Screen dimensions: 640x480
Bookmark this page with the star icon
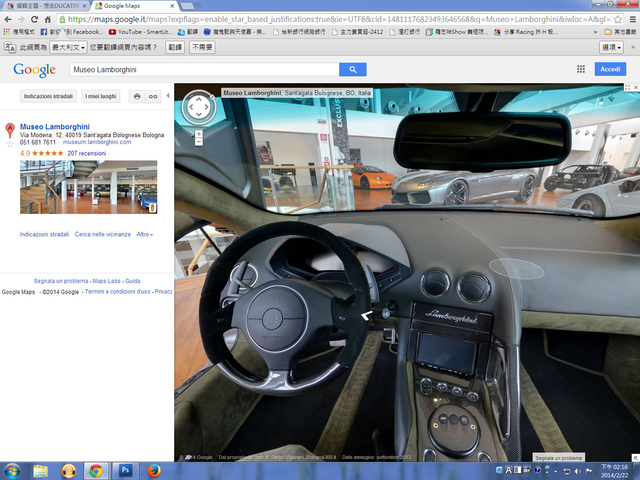click(x=618, y=19)
